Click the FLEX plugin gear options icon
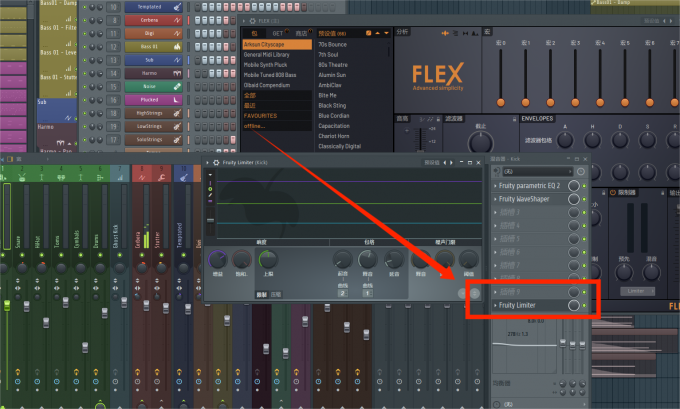 coord(252,21)
